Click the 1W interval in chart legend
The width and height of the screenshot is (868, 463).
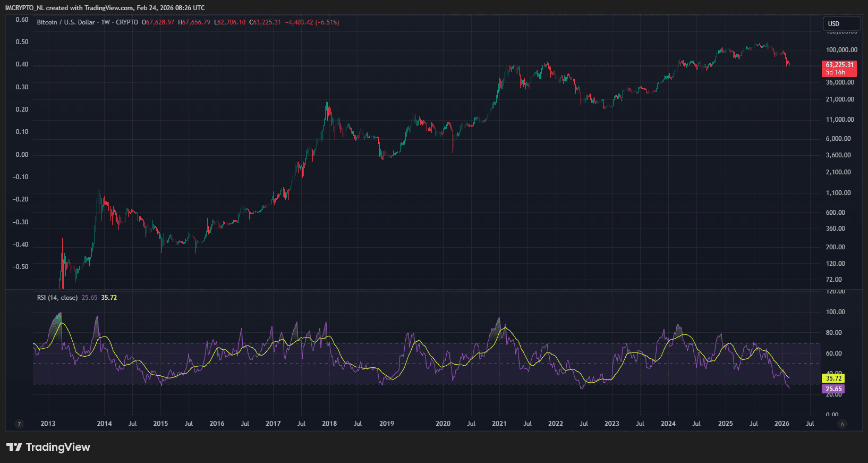point(105,22)
